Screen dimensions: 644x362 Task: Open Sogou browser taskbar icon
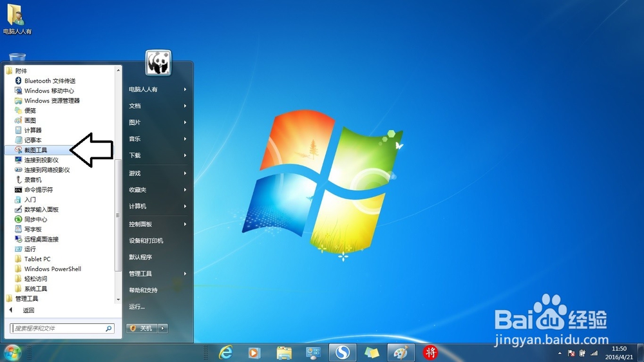click(343, 352)
